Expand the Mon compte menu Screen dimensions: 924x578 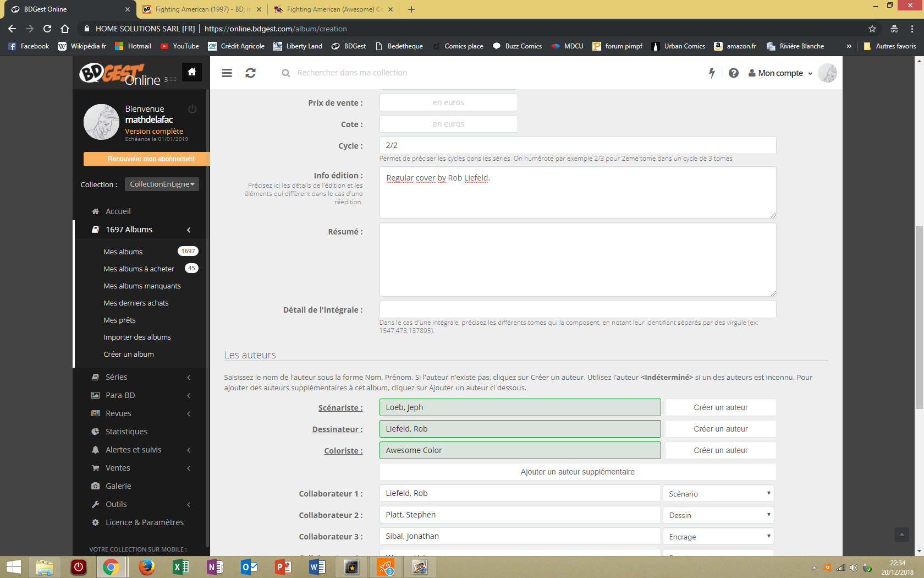pyautogui.click(x=780, y=73)
